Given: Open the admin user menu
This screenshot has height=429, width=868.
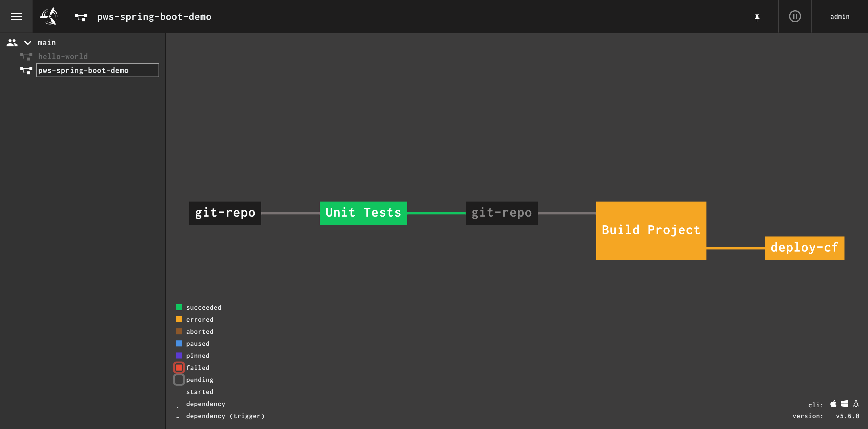Looking at the screenshot, I should point(839,16).
